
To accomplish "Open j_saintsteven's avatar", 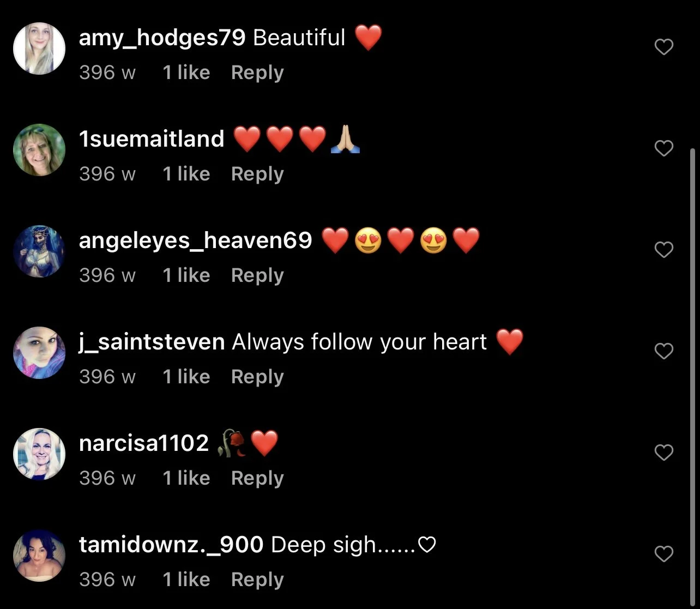I will click(39, 353).
